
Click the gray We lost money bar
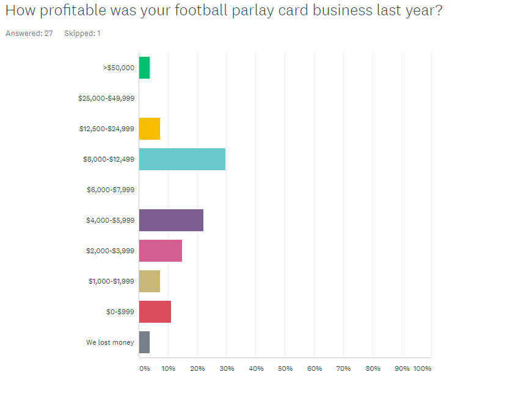(x=144, y=342)
